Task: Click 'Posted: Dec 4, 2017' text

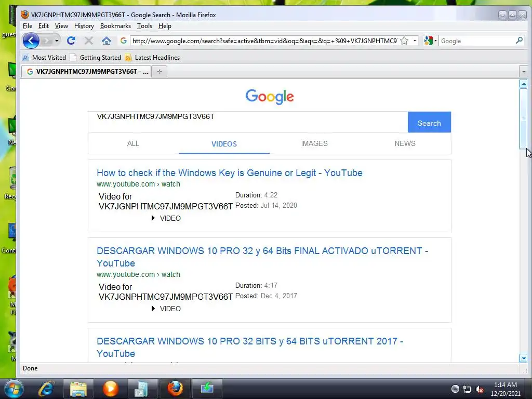Action: pyautogui.click(x=266, y=296)
